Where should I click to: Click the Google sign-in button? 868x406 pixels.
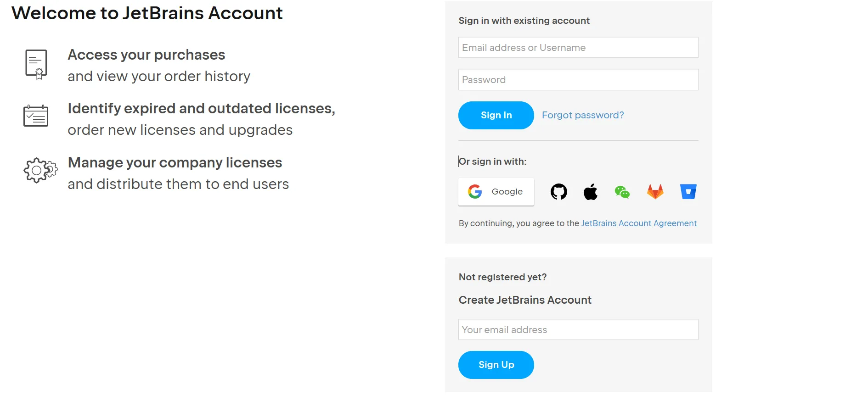coord(496,192)
